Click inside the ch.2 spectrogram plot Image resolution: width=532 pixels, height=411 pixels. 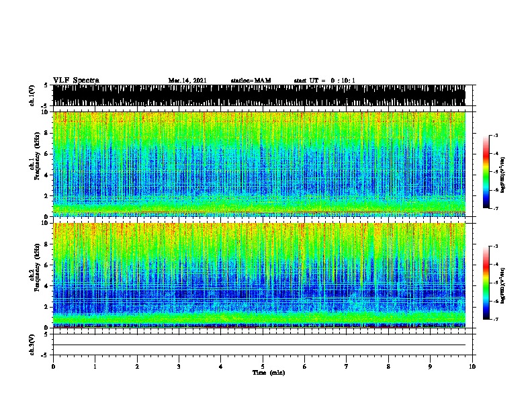click(259, 275)
